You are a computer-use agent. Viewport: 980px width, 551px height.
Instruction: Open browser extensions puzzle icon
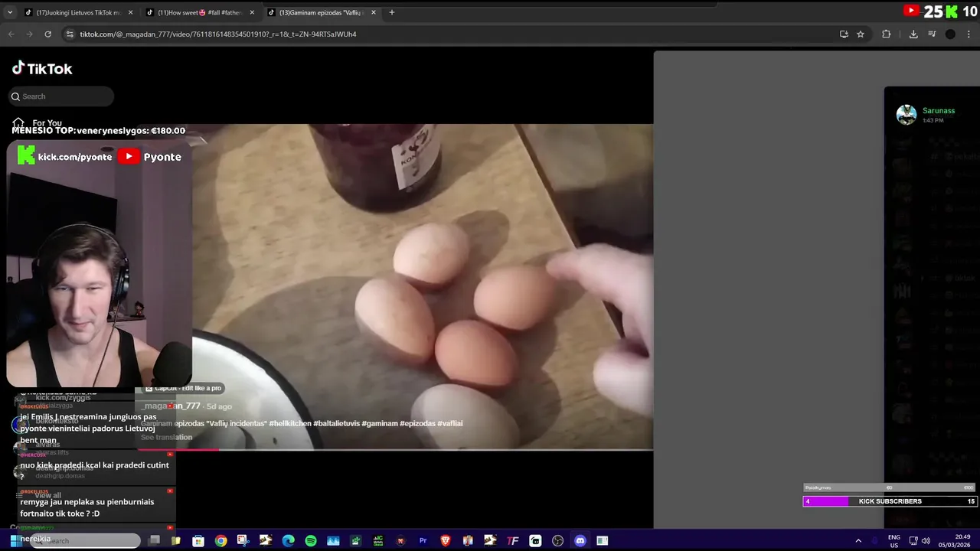887,34
